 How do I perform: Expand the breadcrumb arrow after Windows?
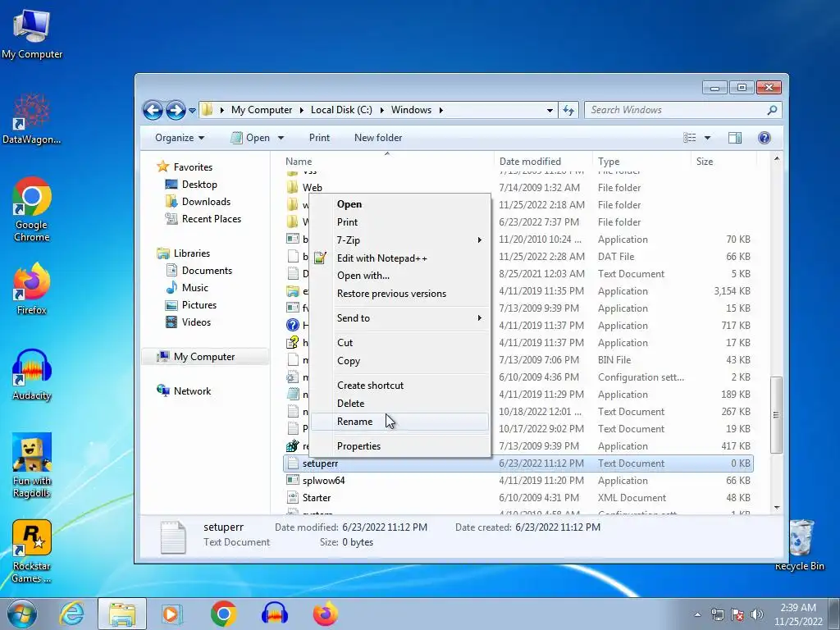pos(441,110)
